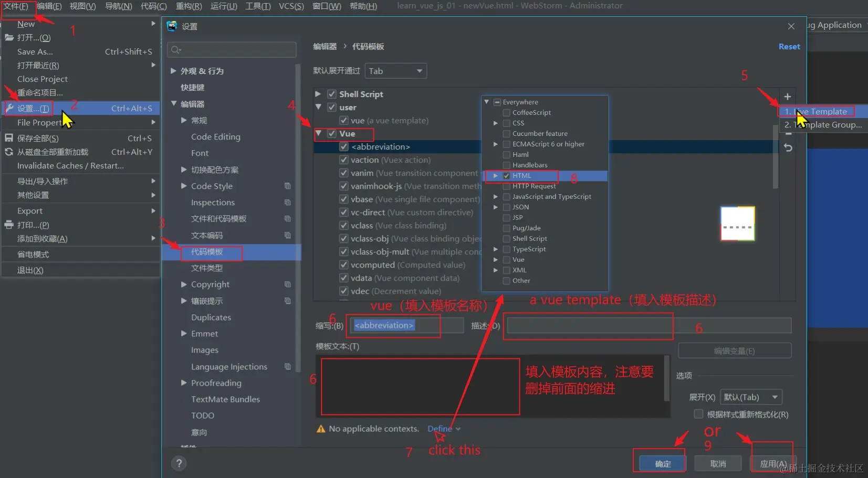Click the per-project icon beside Code Style
Image resolution: width=868 pixels, height=478 pixels.
coord(288,186)
